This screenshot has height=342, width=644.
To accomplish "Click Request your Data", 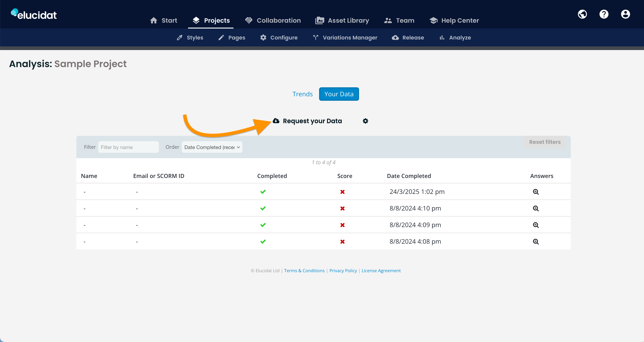I will pos(307,121).
